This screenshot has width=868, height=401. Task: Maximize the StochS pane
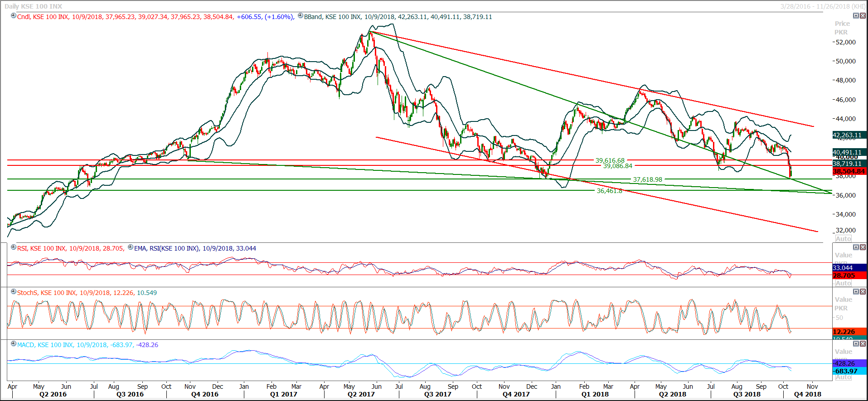856,291
